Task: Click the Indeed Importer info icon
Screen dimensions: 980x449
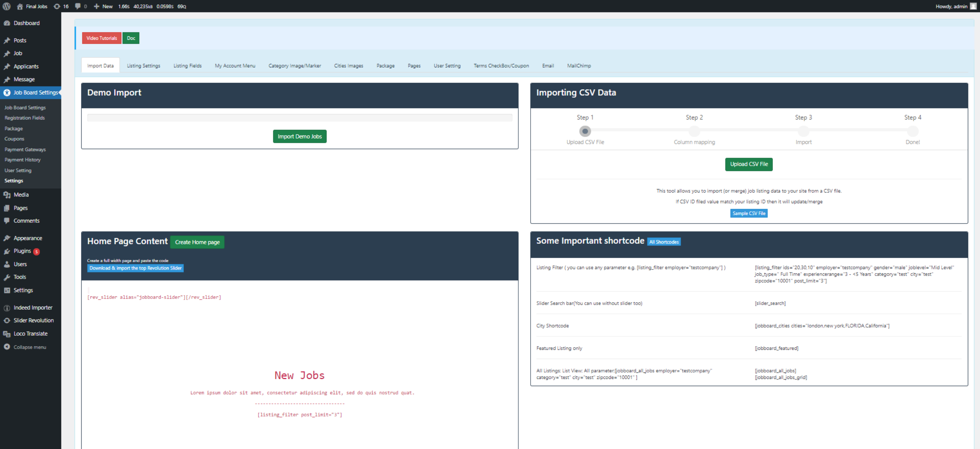Action: click(x=7, y=308)
